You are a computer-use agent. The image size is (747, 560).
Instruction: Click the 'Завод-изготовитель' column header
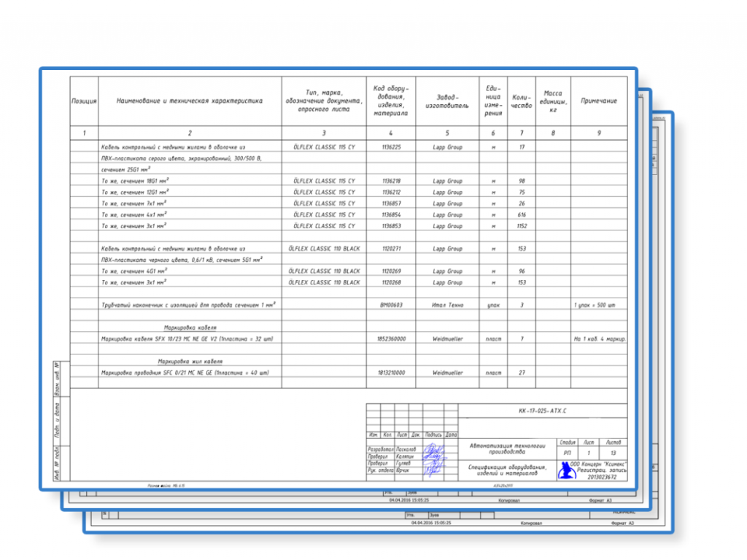447,101
